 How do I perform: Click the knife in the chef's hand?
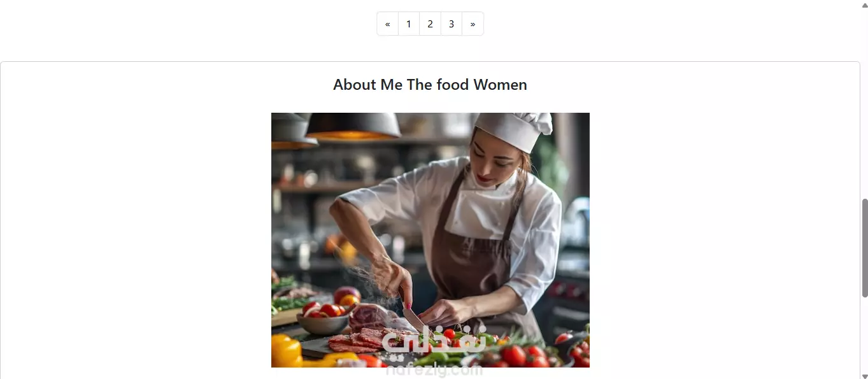coord(413,316)
